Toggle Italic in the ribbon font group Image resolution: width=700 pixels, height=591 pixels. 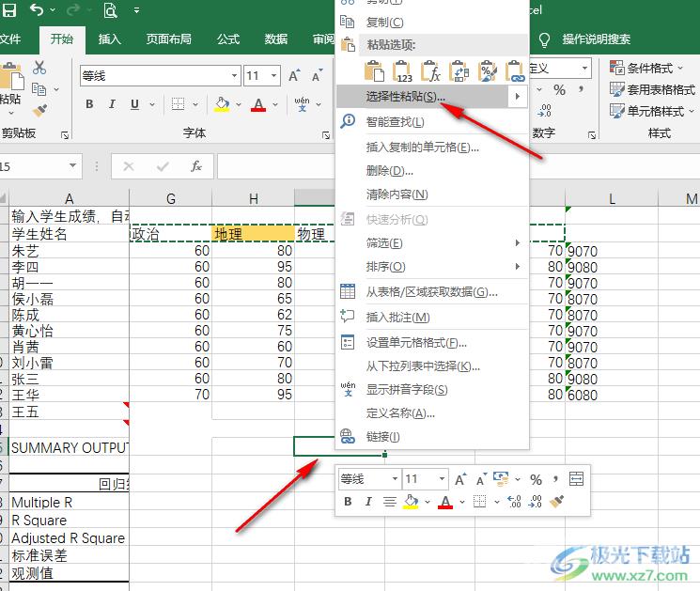point(112,104)
